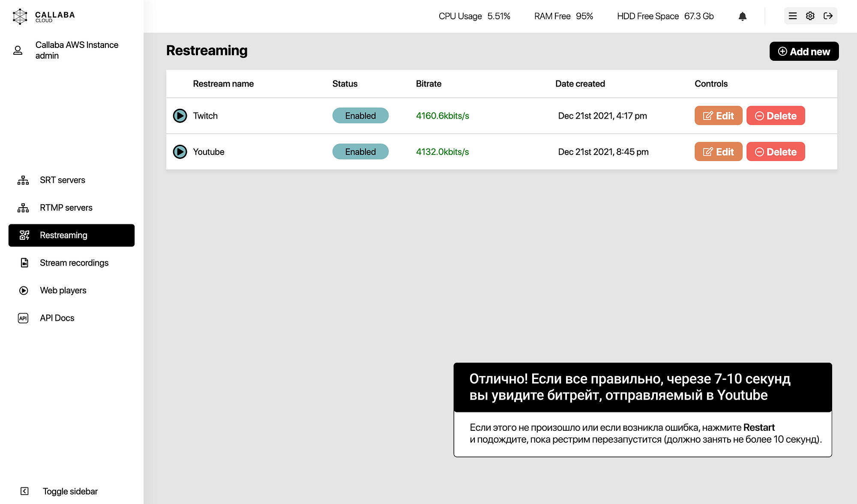Screen dimensions: 857x504
Task: Click the Controls column header
Action: pos(711,84)
